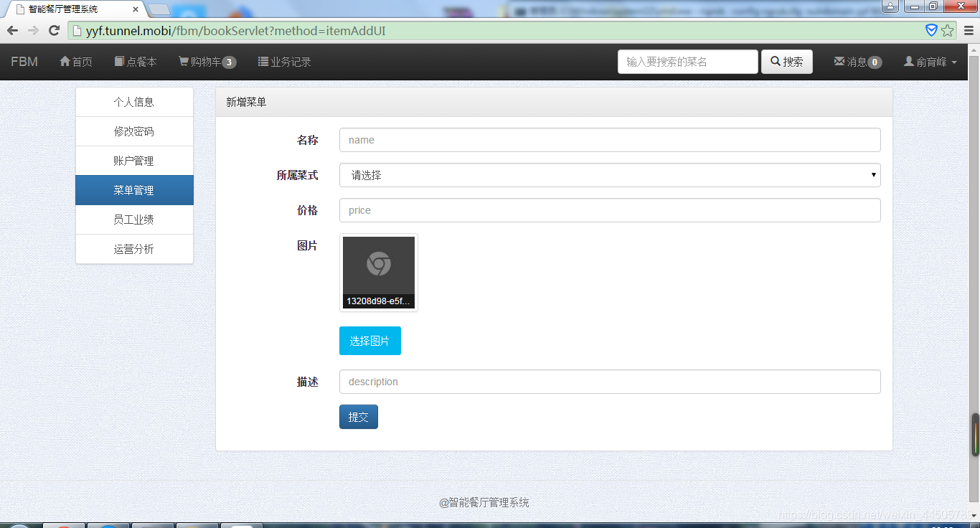Open the 业务记录 nav item

tap(285, 62)
